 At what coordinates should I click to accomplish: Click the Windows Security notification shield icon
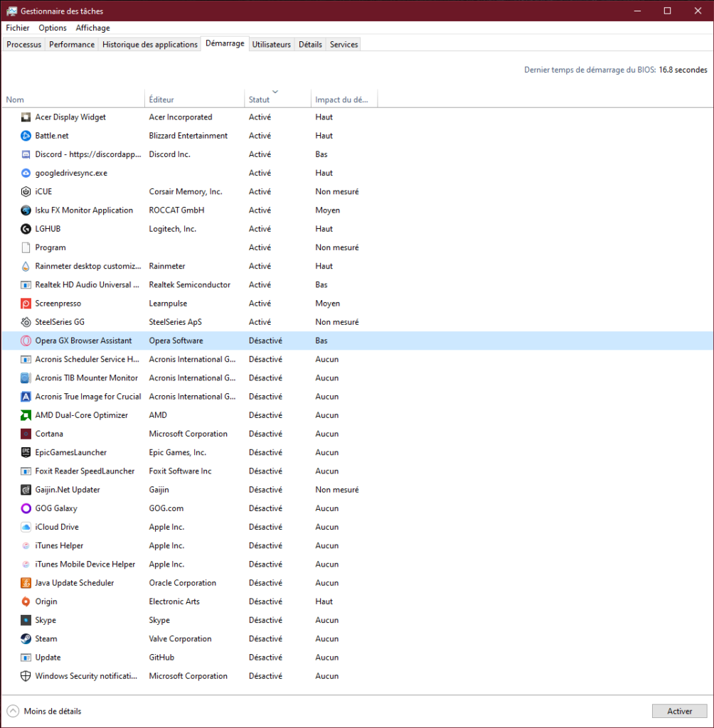pos(26,676)
